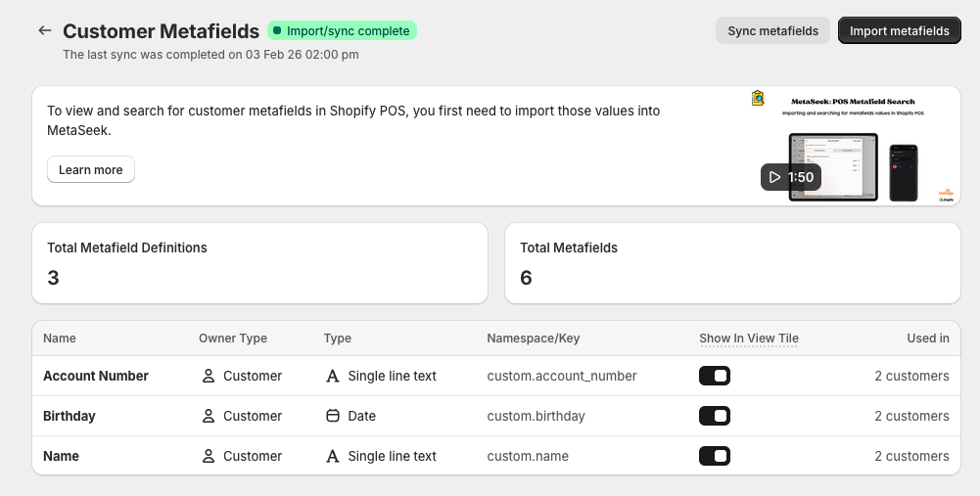This screenshot has height=496, width=980.
Task: Click the customer icon in Name row
Action: (x=209, y=456)
